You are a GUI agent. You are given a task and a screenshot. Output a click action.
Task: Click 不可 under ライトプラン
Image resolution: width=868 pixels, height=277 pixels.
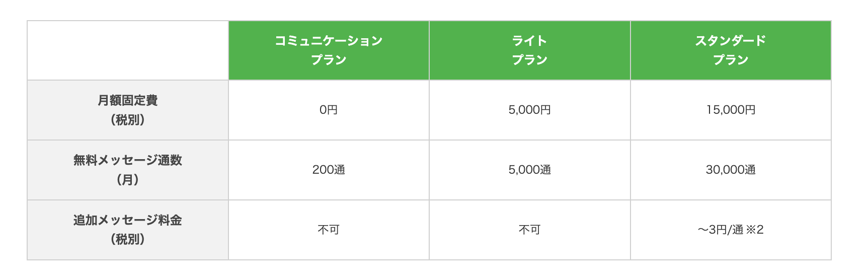pos(529,230)
